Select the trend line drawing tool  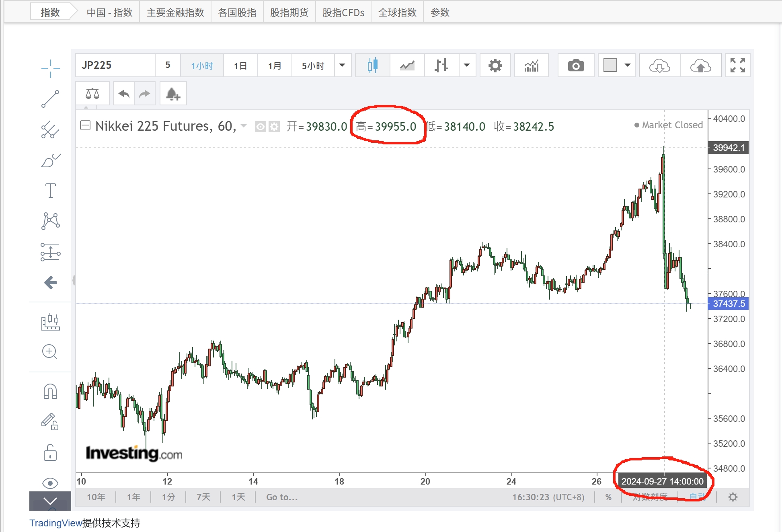point(50,99)
